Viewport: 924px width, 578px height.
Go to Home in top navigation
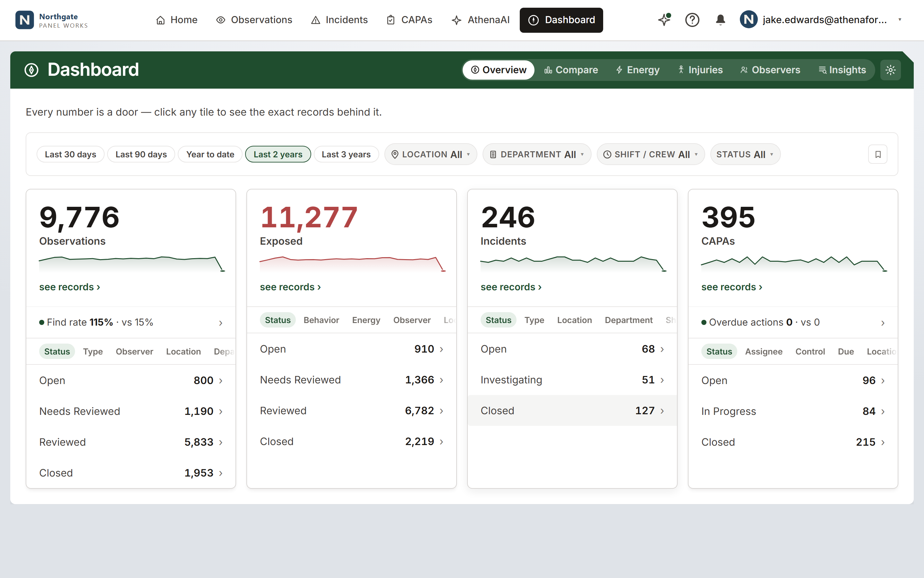tap(177, 20)
